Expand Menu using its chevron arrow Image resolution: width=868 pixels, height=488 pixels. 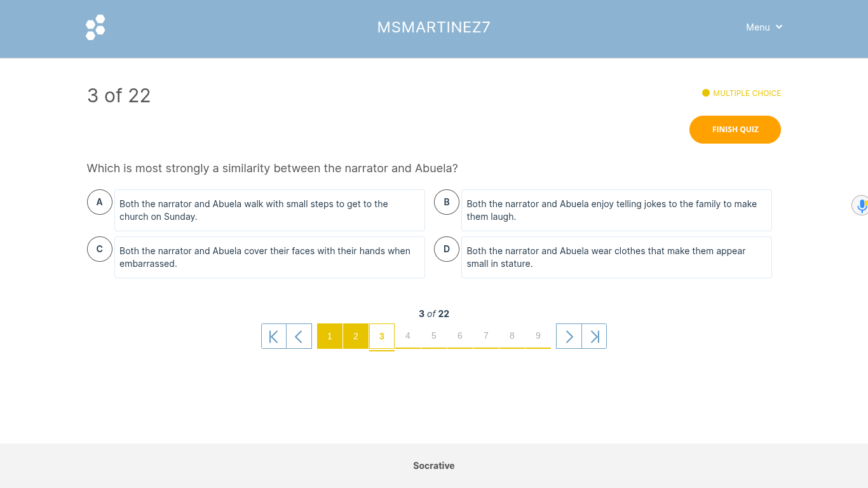coord(779,27)
